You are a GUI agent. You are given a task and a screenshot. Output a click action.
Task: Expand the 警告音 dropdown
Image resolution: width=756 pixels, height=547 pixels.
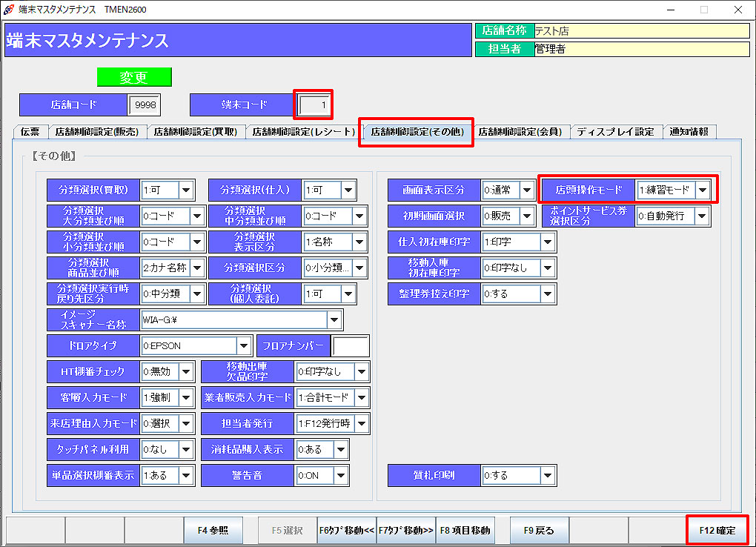(340, 475)
